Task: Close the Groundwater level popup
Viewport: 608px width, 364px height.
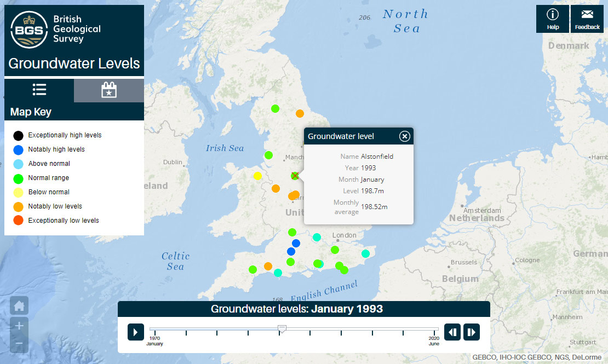Action: point(404,136)
